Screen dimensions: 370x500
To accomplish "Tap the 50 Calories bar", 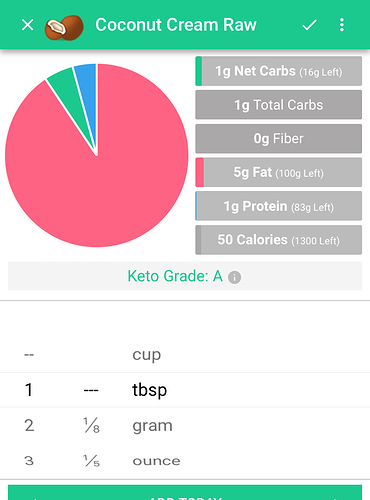I will (x=279, y=240).
